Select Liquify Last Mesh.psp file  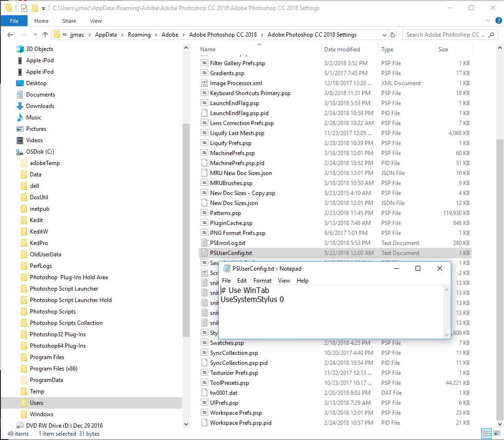[x=237, y=133]
